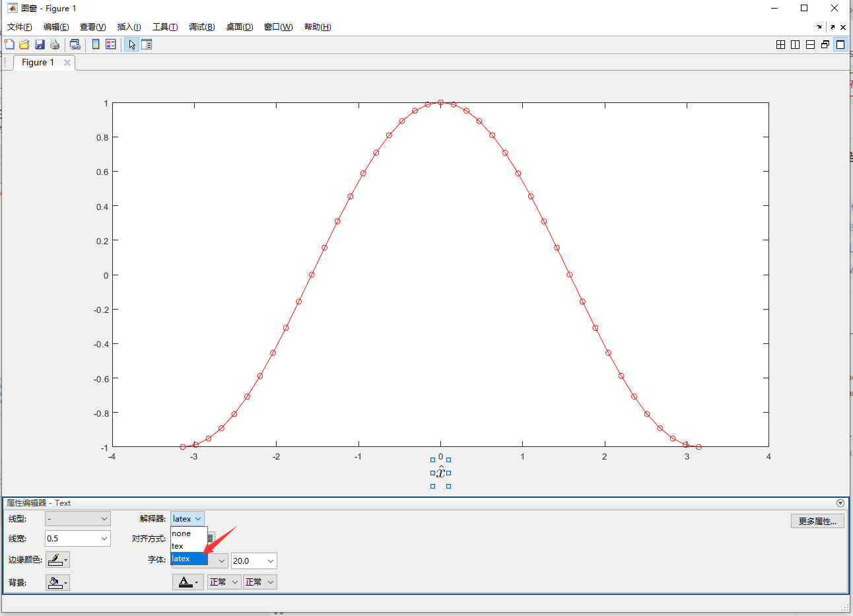Click the right-justify alignment icon
Viewport: 853px width, 616px height.
(211, 539)
